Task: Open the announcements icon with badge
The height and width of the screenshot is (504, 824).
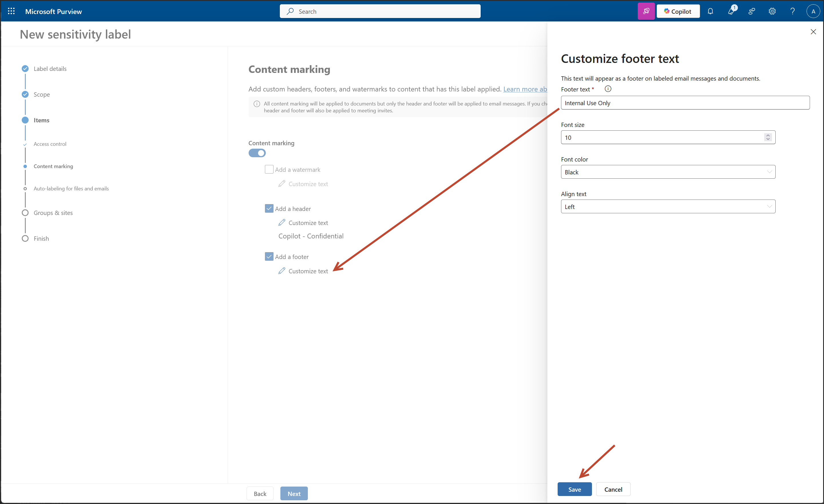Action: [731, 11]
